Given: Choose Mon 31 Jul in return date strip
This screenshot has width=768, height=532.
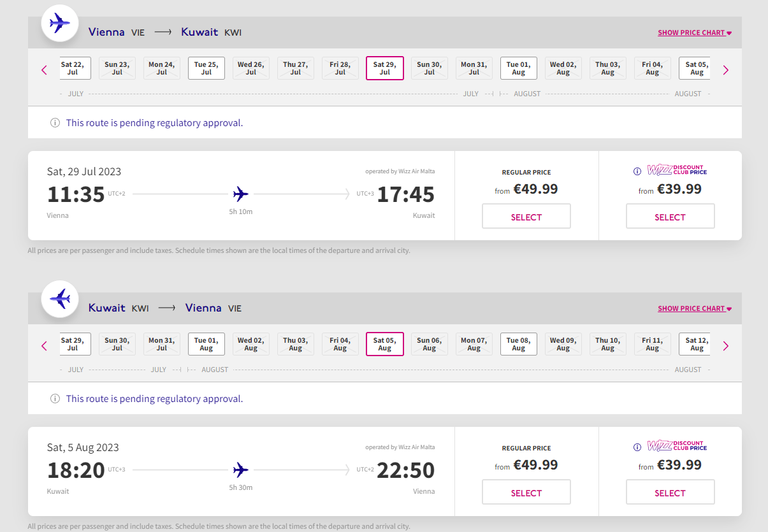Looking at the screenshot, I should (x=162, y=344).
